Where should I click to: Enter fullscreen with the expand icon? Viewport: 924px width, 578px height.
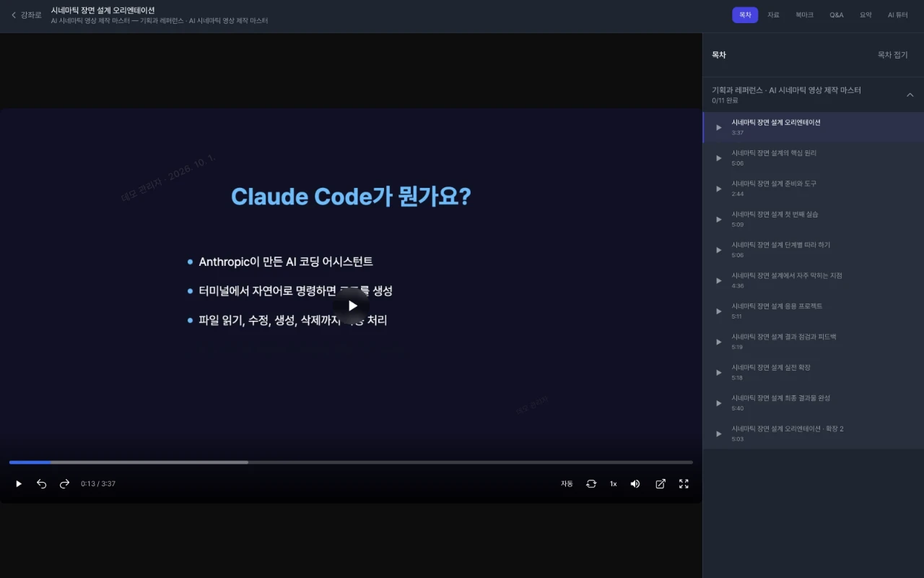[x=684, y=484]
